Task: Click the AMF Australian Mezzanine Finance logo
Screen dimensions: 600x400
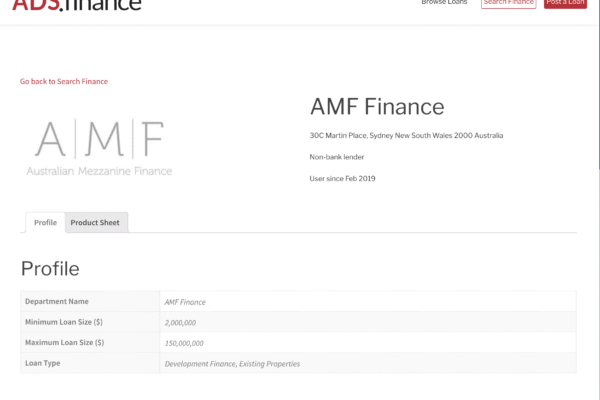Action: tap(99, 147)
